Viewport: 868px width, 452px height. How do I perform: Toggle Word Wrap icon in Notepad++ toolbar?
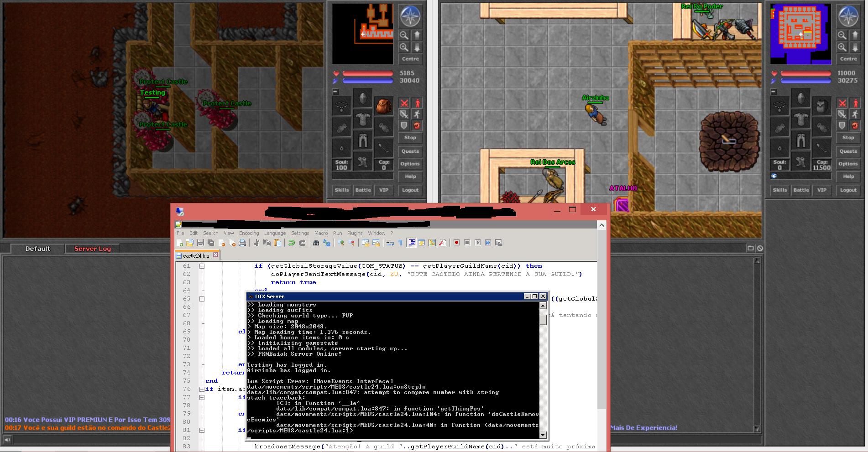point(390,243)
